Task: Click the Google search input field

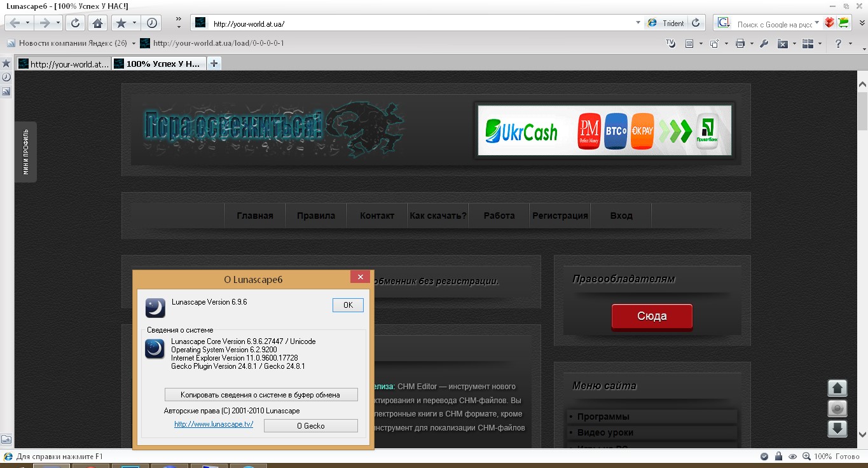Action: [775, 24]
